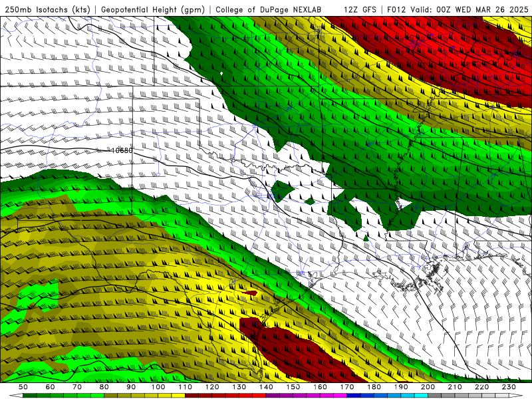The width and height of the screenshot is (532, 399).
Task: Pick the bright green swatch ending at 80
Action: click(97, 396)
